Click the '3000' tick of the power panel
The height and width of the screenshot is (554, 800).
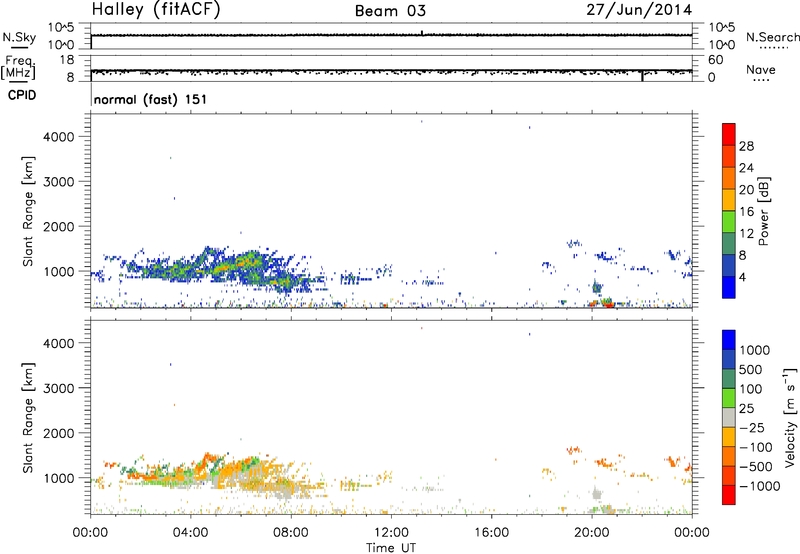(x=58, y=182)
